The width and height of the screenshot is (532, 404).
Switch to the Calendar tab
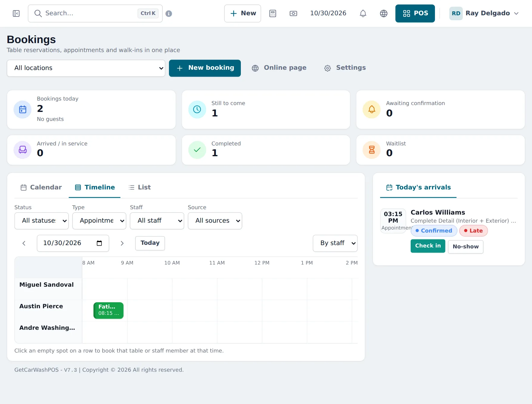click(x=41, y=187)
